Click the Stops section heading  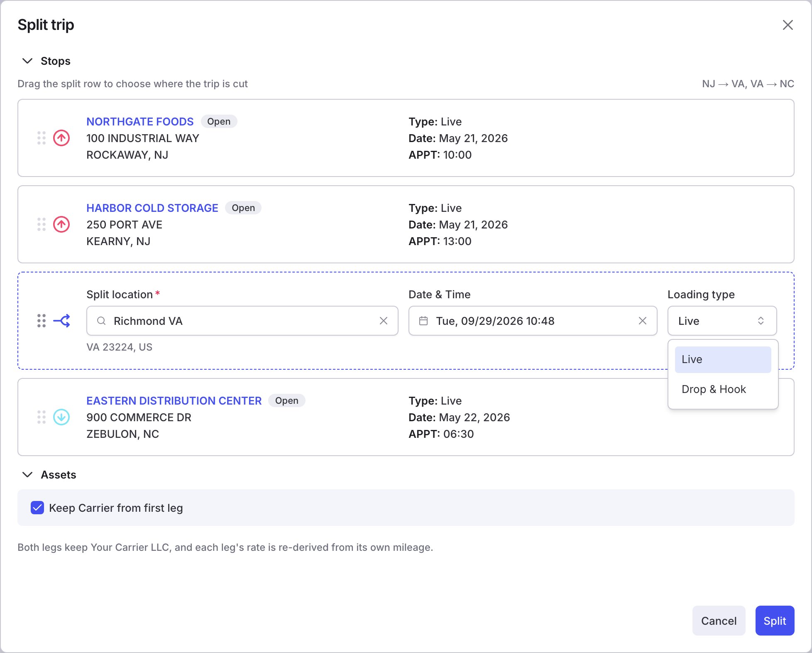pyautogui.click(x=56, y=61)
